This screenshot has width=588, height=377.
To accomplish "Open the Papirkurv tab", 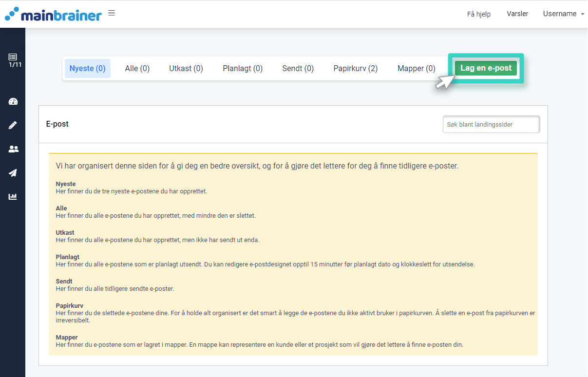I will point(355,68).
